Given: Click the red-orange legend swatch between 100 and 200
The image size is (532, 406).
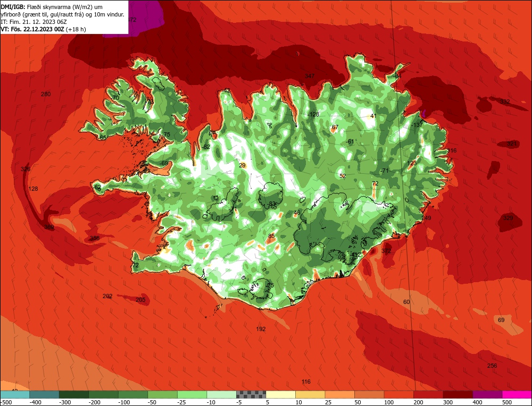Looking at the screenshot, I should 398,394.
